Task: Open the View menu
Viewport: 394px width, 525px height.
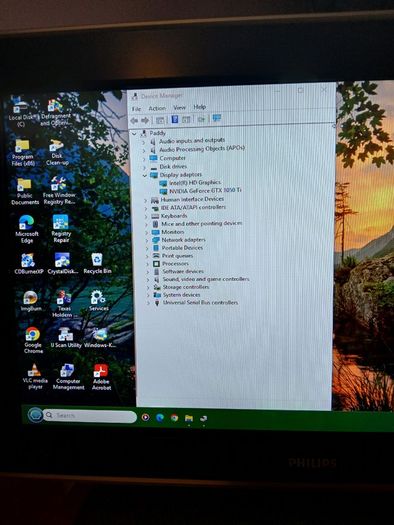Action: coord(179,107)
